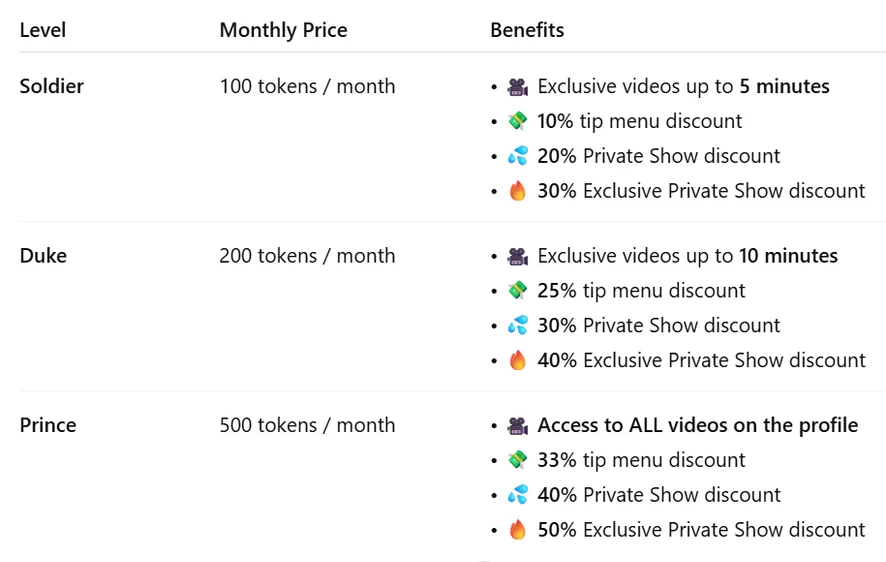Image resolution: width=886 pixels, height=562 pixels.
Task: Click the droplets icon beside 40% Private Show discount
Action: pyautogui.click(x=517, y=495)
